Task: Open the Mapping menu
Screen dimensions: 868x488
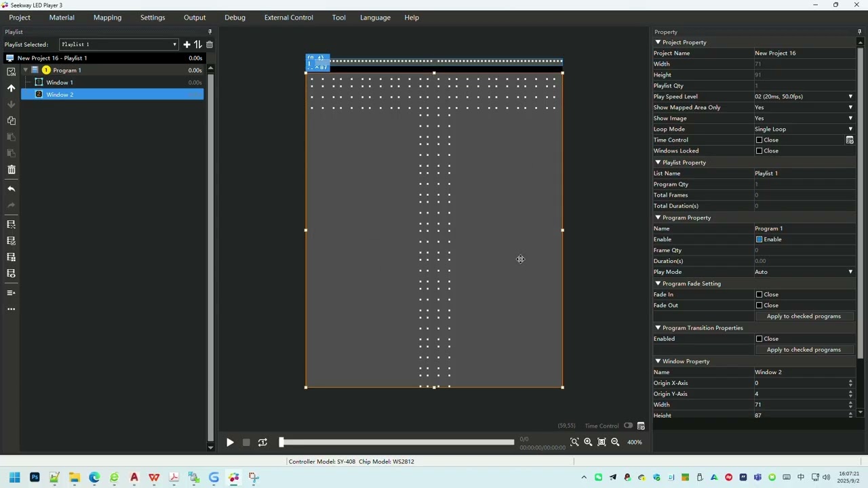Action: point(107,18)
